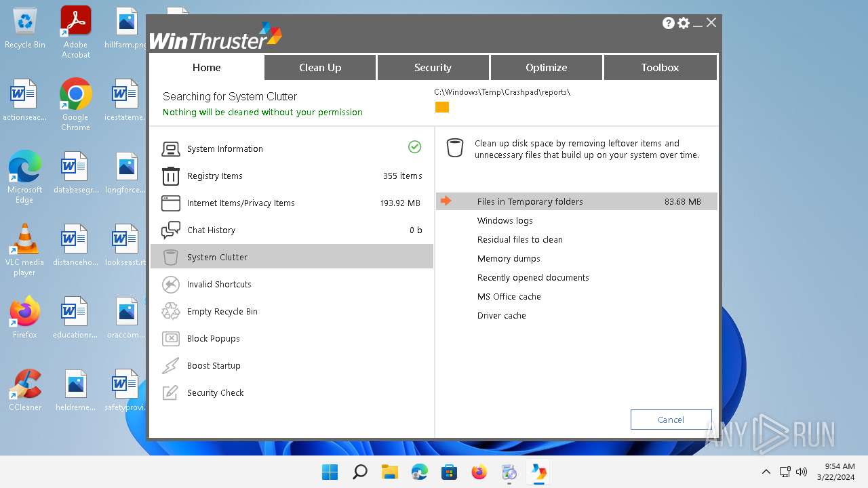Viewport: 868px width, 488px height.
Task: Select the Microsoft Edge desktop shortcut
Action: (x=25, y=178)
